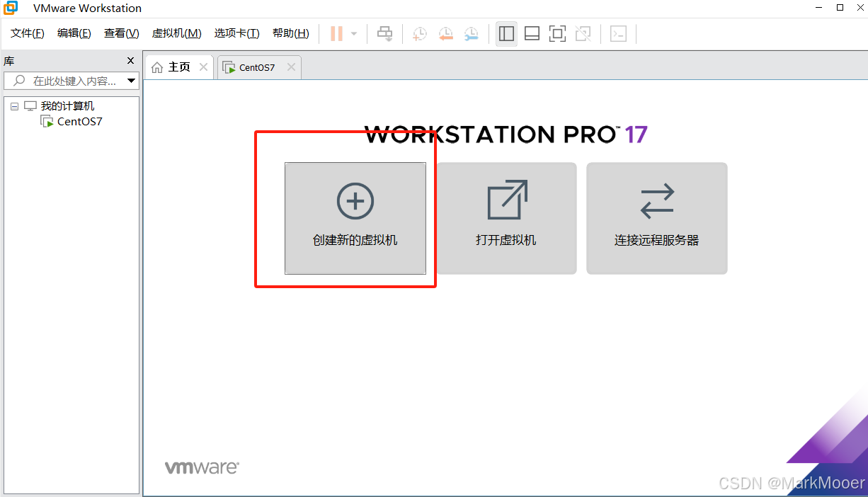Open the 选项卡(T) menu
868x497 pixels.
[x=237, y=33]
